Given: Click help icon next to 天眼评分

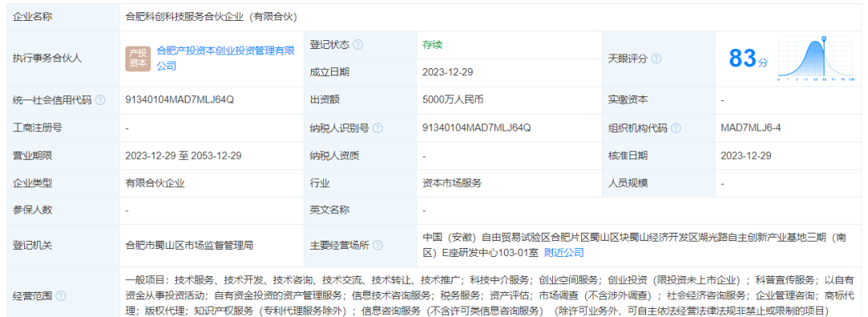Looking at the screenshot, I should (656, 59).
